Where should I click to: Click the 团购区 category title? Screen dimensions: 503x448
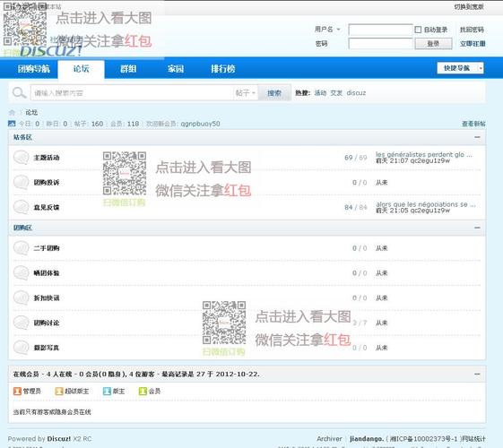click(22, 228)
